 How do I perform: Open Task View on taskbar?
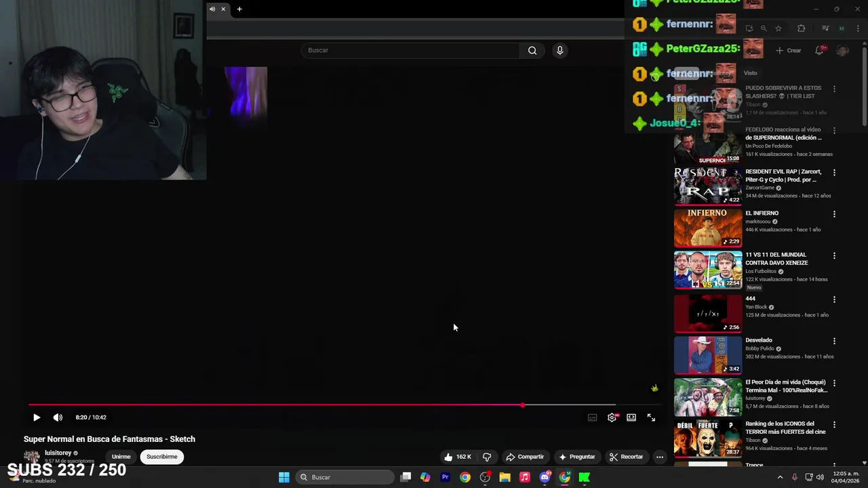tap(406, 477)
